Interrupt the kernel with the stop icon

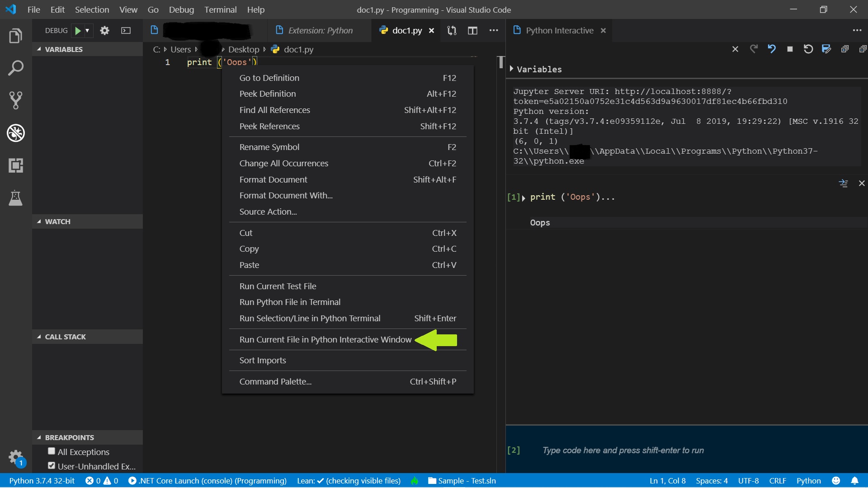point(790,49)
